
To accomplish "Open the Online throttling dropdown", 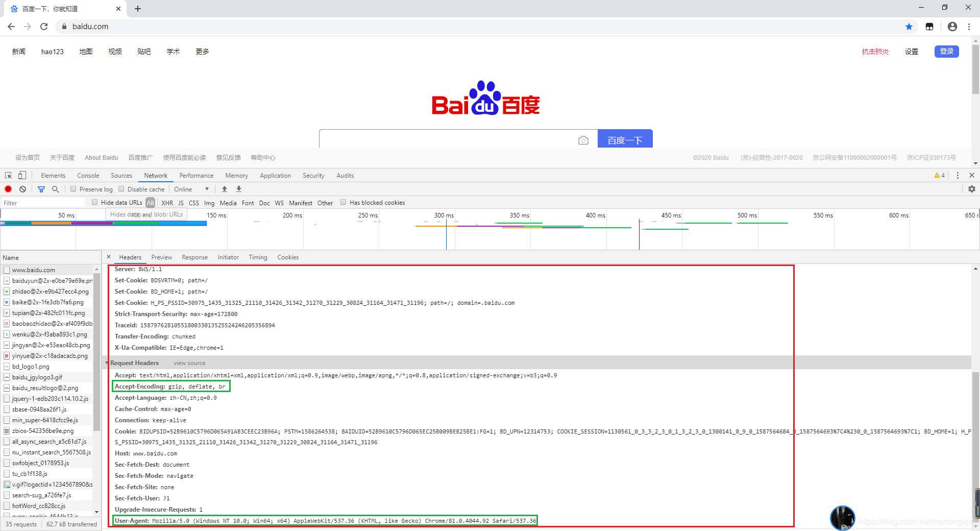I will [x=191, y=189].
